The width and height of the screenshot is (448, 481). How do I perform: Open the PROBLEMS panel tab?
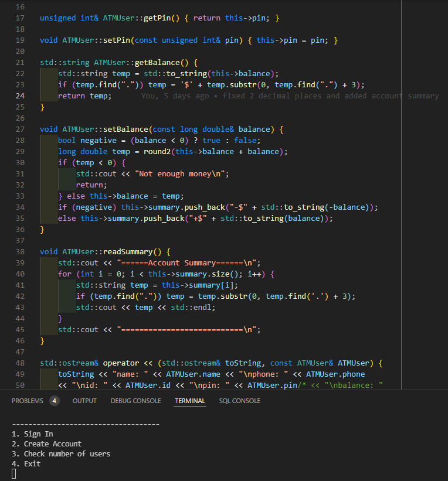pos(28,401)
